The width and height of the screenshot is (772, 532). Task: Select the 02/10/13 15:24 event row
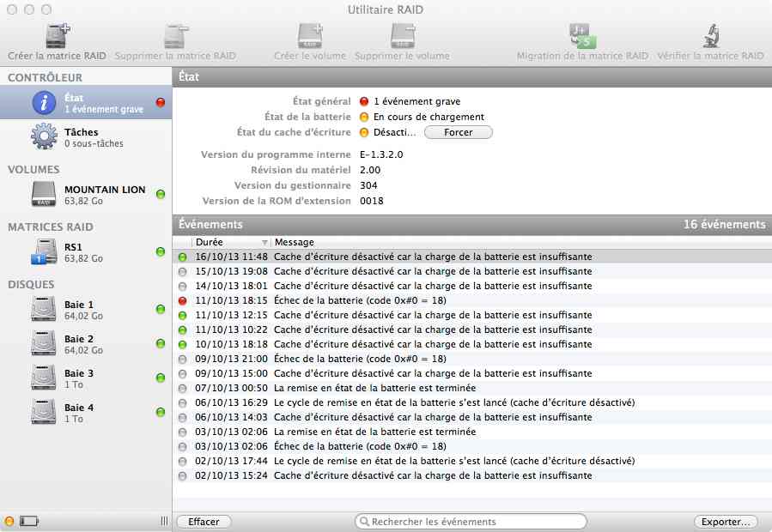[x=472, y=476]
